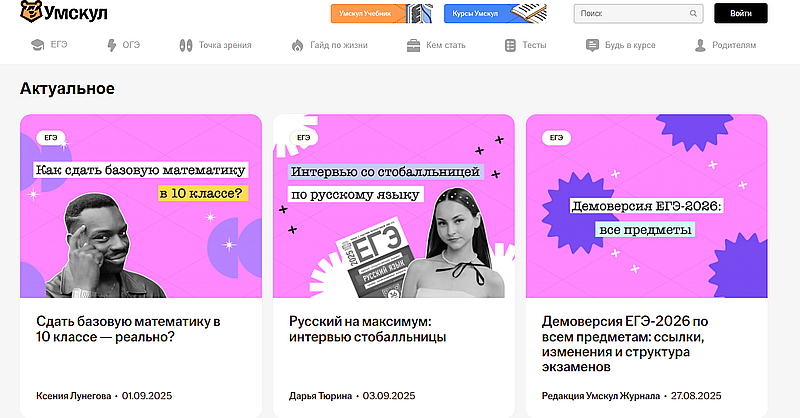
Task: Click the chat icon beside Будь в курсе
Action: click(x=592, y=45)
